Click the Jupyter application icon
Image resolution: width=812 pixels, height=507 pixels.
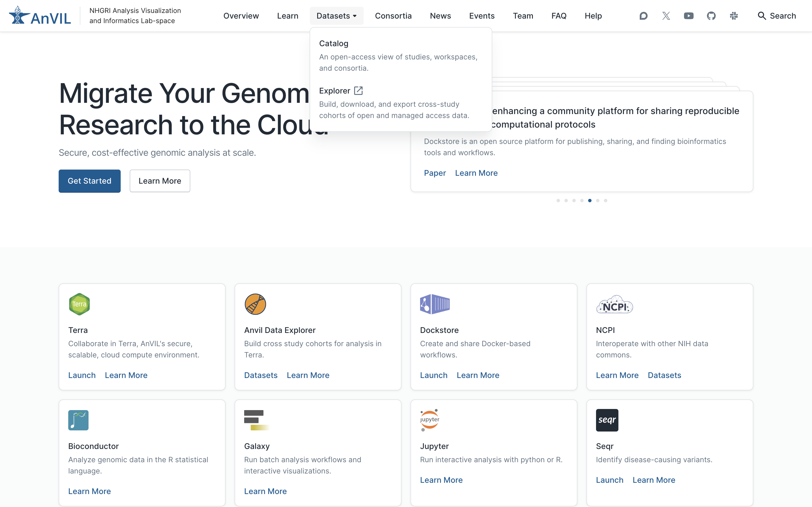tap(430, 419)
